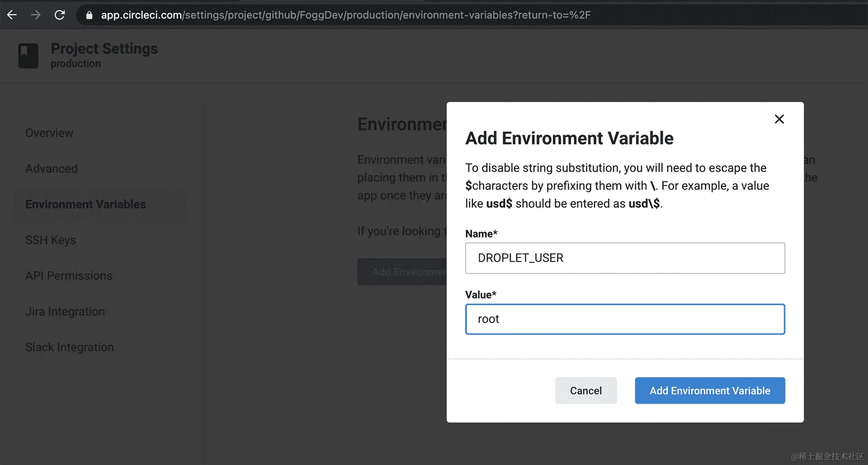Click the padlock site info icon
This screenshot has width=868, height=465.
90,16
